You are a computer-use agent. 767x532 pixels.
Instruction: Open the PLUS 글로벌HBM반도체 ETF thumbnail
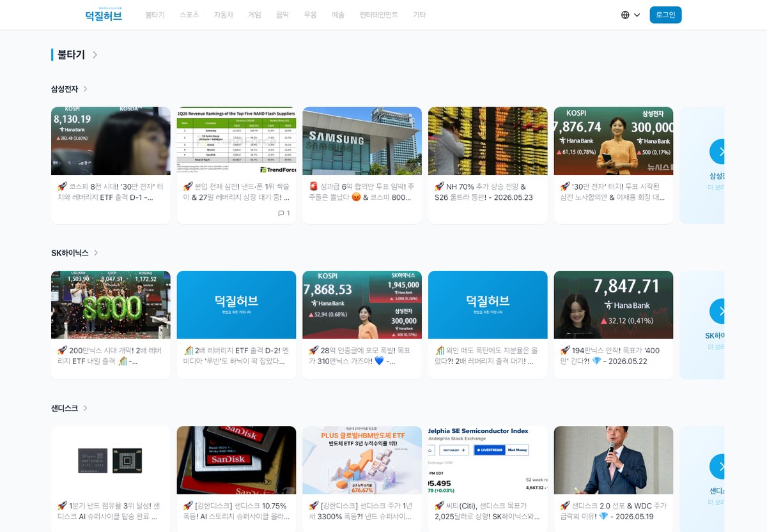(x=362, y=460)
